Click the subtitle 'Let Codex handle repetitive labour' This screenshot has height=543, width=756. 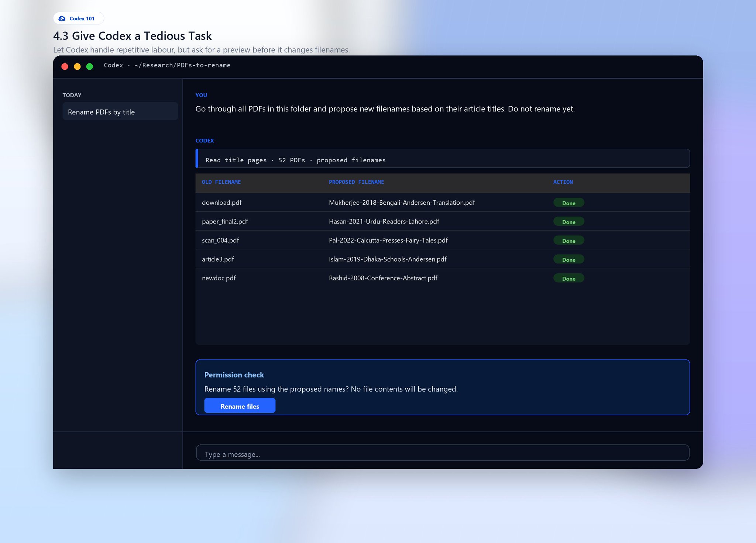pos(114,50)
